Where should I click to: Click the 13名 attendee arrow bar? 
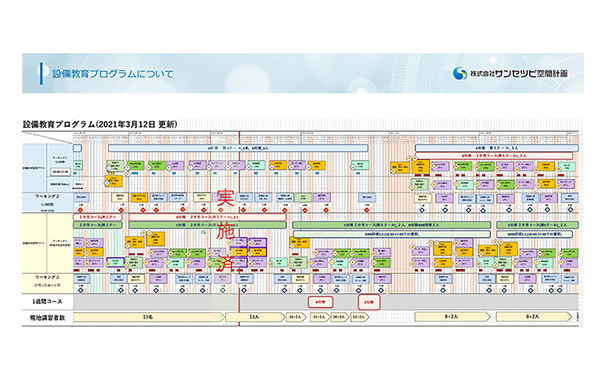pyautogui.click(x=148, y=317)
